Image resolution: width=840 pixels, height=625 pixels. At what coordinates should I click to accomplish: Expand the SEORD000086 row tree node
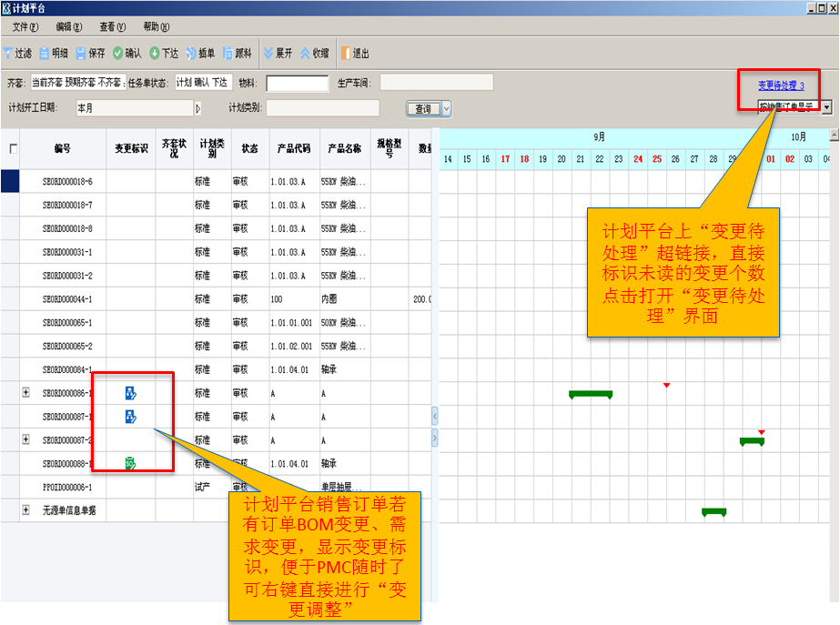25,393
